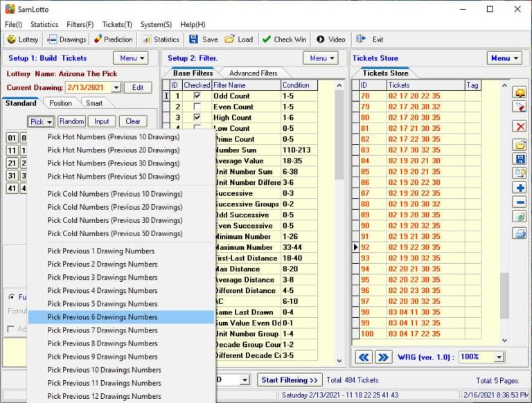This screenshot has height=403, width=532.
Task: Choose Pick Cold Numbers (Previous 50 Drawings)
Action: 121,233
